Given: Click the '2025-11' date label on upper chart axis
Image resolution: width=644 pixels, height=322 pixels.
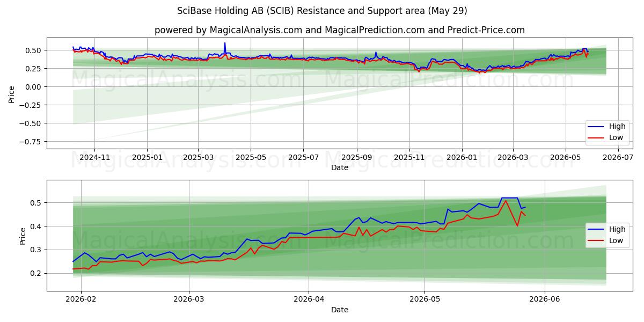Looking at the screenshot, I should [x=409, y=157].
